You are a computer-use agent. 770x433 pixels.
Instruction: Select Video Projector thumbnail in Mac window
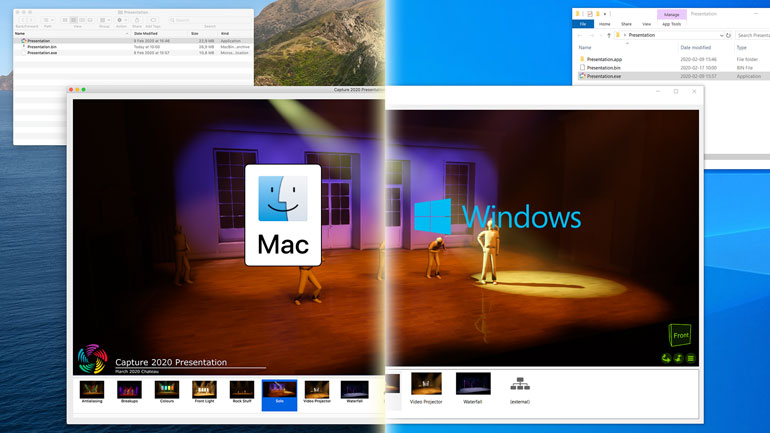coord(317,392)
